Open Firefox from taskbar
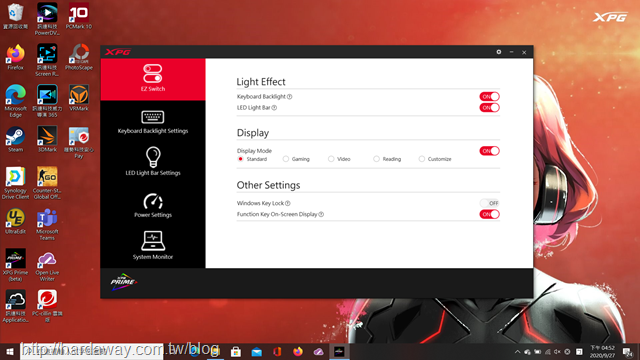The image size is (640, 360). [x=298, y=351]
